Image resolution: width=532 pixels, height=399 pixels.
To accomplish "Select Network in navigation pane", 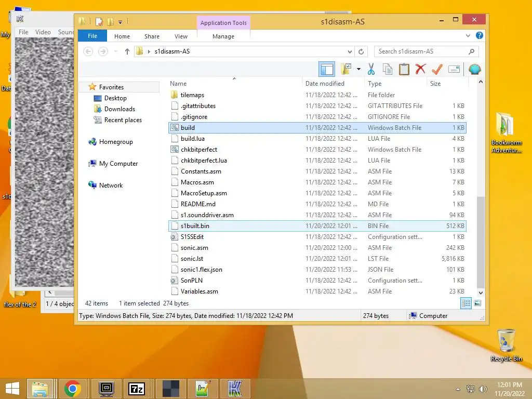I will (x=111, y=185).
